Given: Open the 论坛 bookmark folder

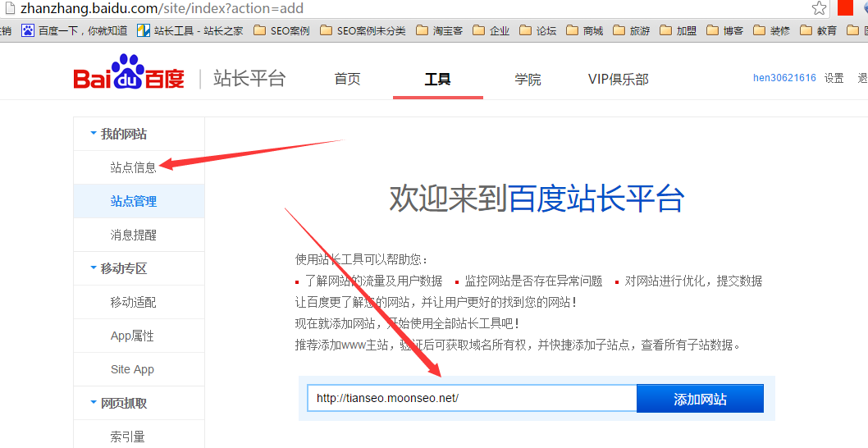Looking at the screenshot, I should point(537,30).
